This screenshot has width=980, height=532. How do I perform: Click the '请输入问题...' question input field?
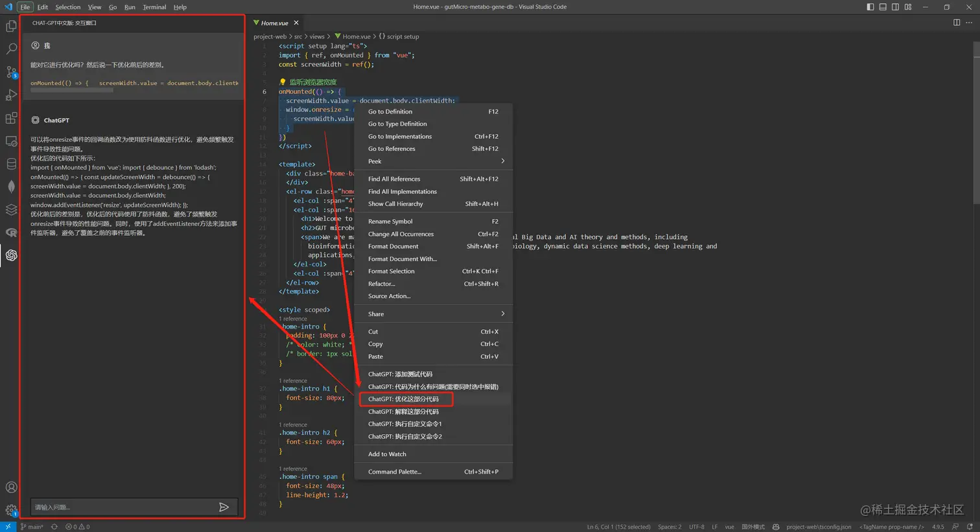coord(123,507)
